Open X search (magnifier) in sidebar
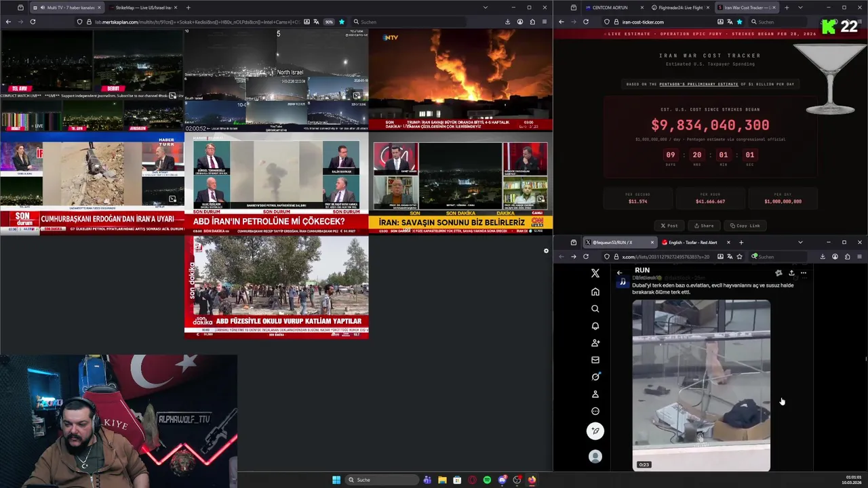The image size is (868, 488). (595, 309)
